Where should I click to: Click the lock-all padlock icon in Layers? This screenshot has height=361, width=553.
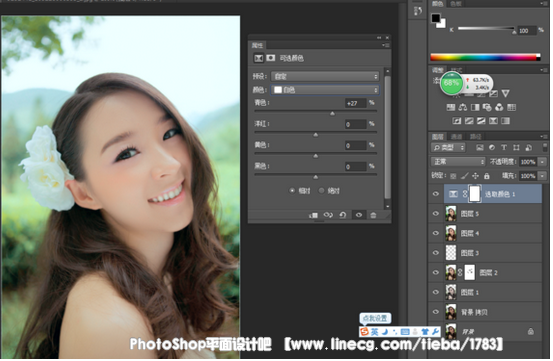(487, 176)
